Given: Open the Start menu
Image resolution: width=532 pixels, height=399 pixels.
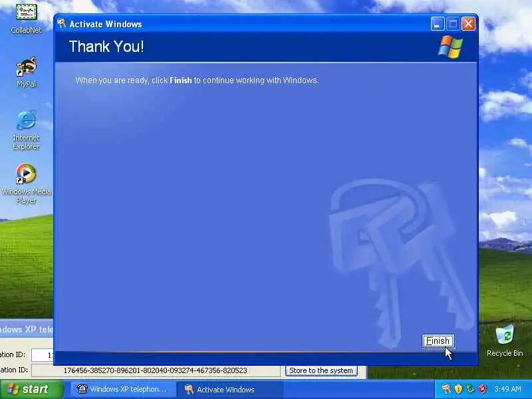Looking at the screenshot, I should coord(31,389).
